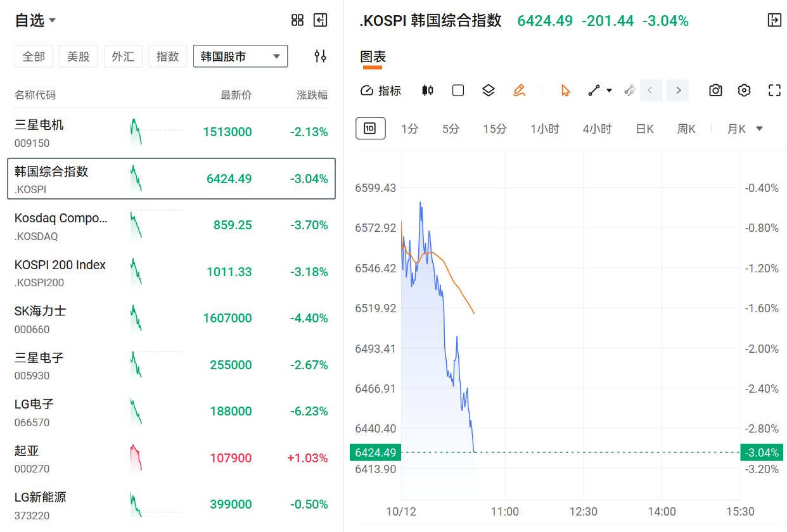This screenshot has width=787, height=532.
Task: Select 三星电机 row in watchlist
Action: tap(171, 132)
